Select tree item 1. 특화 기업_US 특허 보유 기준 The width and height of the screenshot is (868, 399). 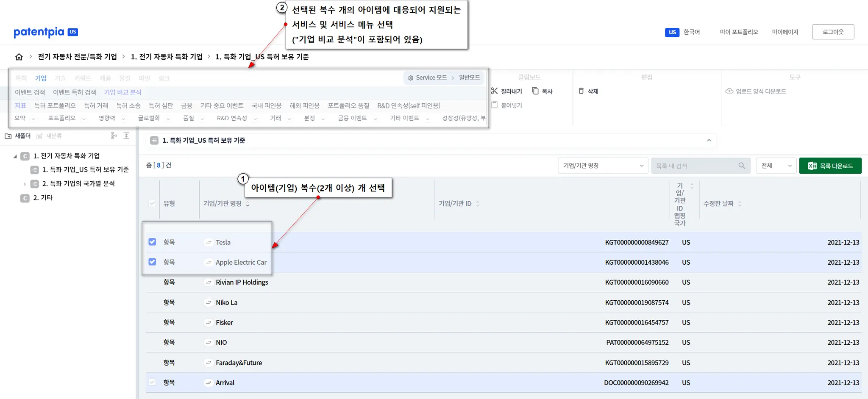(85, 169)
